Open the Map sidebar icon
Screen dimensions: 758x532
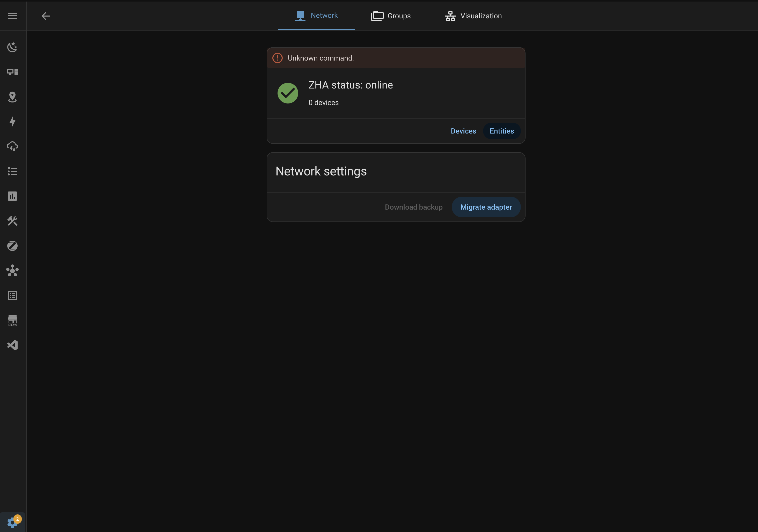point(12,97)
